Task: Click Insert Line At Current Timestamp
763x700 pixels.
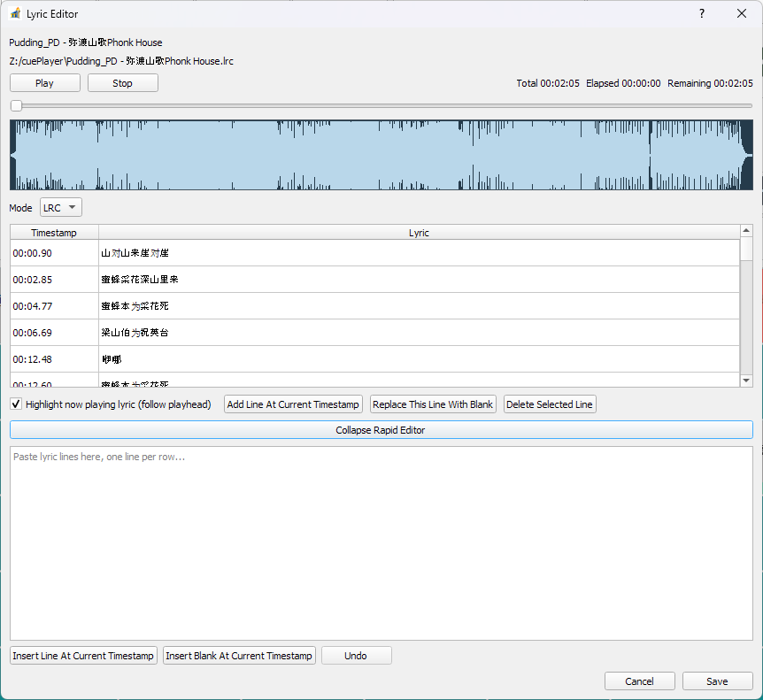Action: [x=83, y=655]
